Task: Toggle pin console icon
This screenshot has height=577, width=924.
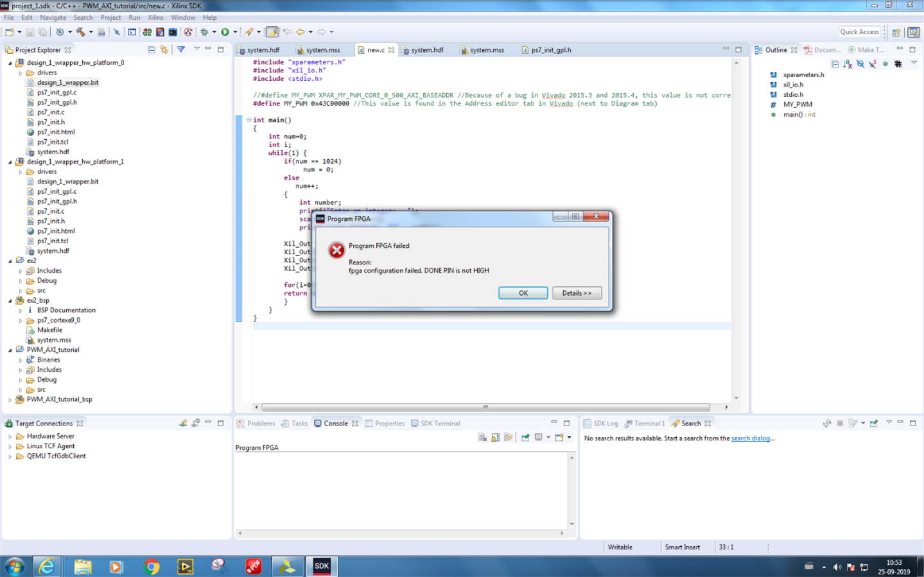Action: (525, 437)
